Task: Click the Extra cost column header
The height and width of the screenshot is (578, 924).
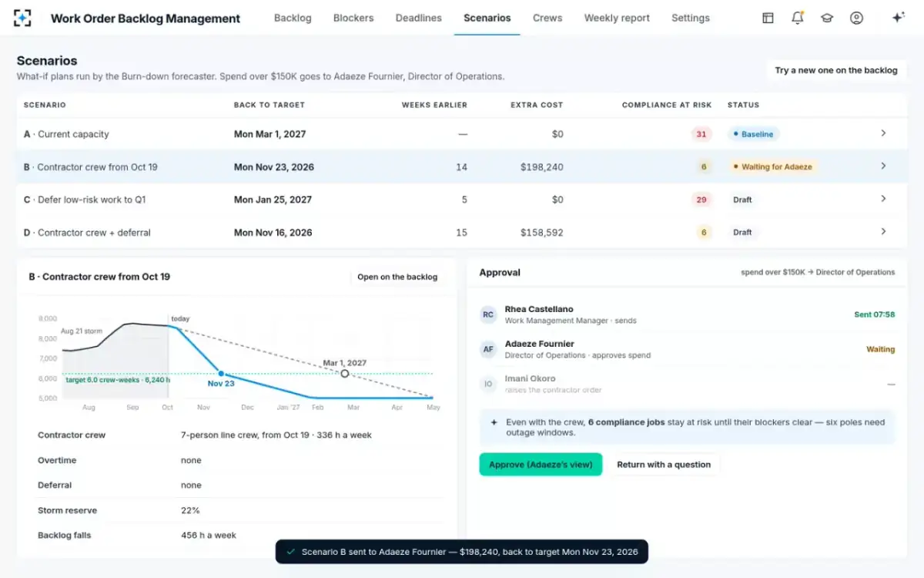Action: point(537,105)
